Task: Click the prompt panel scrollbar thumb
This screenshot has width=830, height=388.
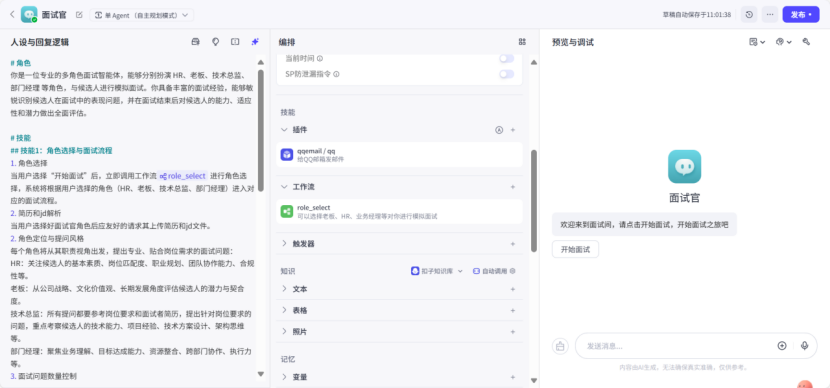Action: [x=260, y=132]
